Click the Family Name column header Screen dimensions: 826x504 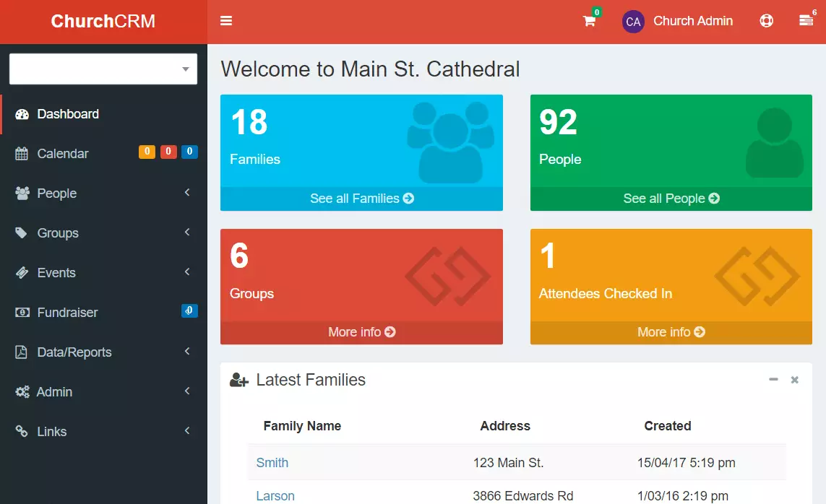point(302,426)
